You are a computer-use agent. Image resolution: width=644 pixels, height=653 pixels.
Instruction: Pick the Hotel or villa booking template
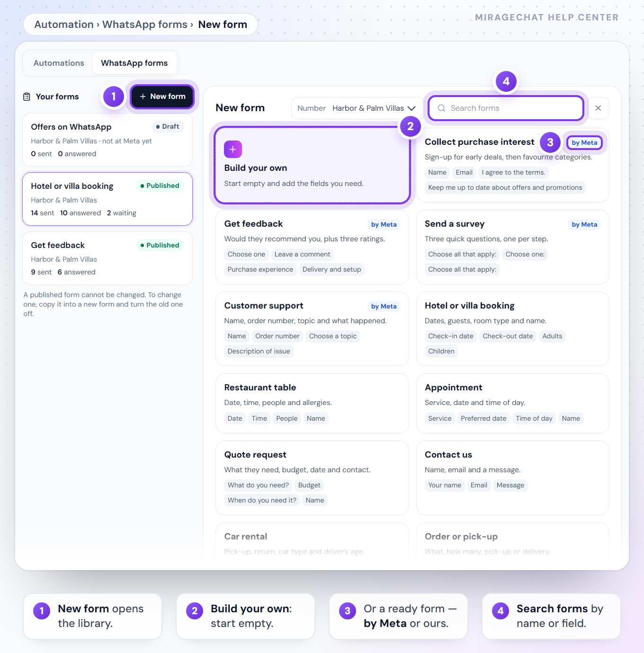(513, 329)
